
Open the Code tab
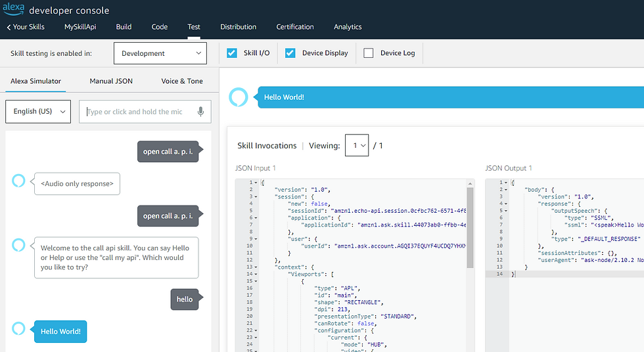tap(159, 27)
